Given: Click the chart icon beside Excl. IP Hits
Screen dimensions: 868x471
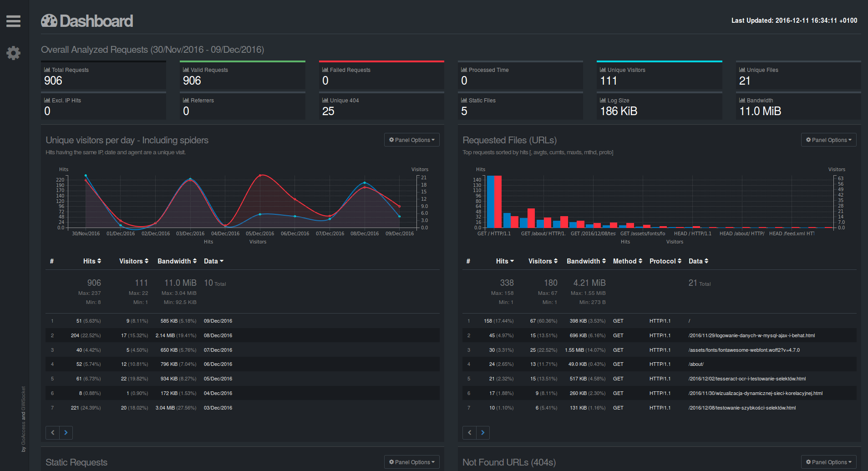Looking at the screenshot, I should click(47, 100).
